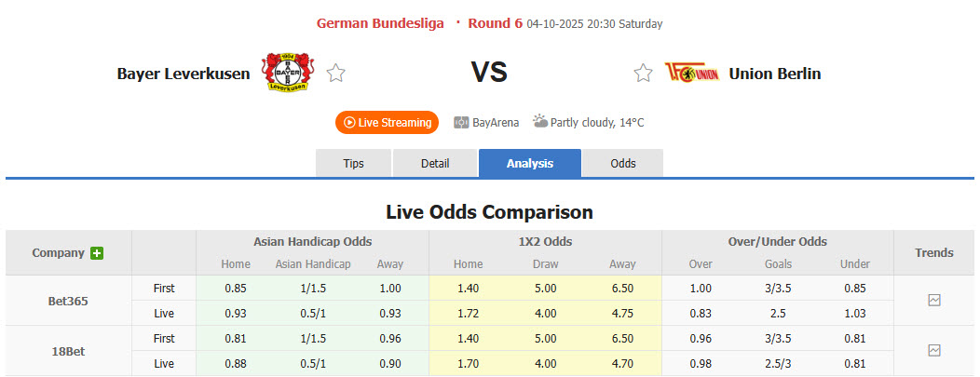The image size is (980, 377).
Task: Select the 18Bet company row label
Action: point(69,351)
